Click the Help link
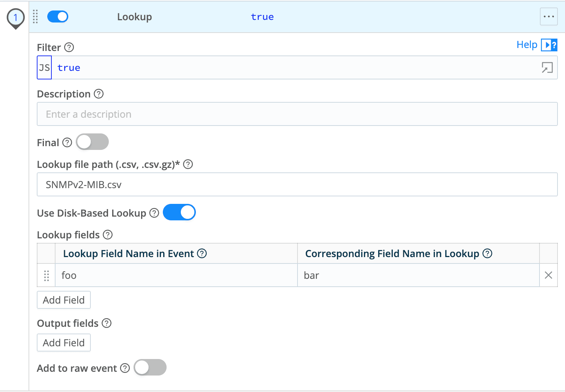The height and width of the screenshot is (392, 565). pyautogui.click(x=526, y=45)
